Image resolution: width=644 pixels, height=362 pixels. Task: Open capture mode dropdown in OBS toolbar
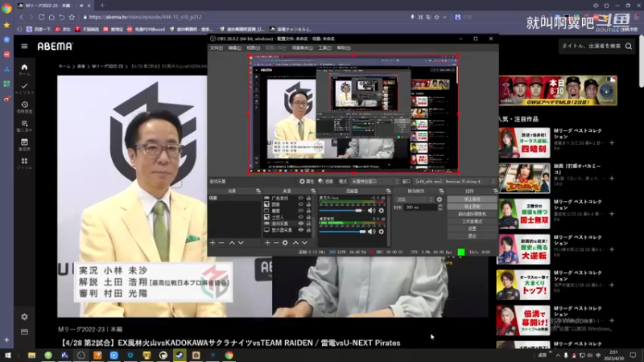pos(374,182)
